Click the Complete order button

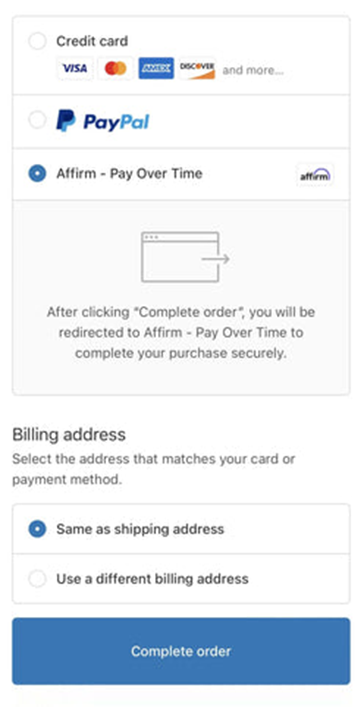(181, 651)
